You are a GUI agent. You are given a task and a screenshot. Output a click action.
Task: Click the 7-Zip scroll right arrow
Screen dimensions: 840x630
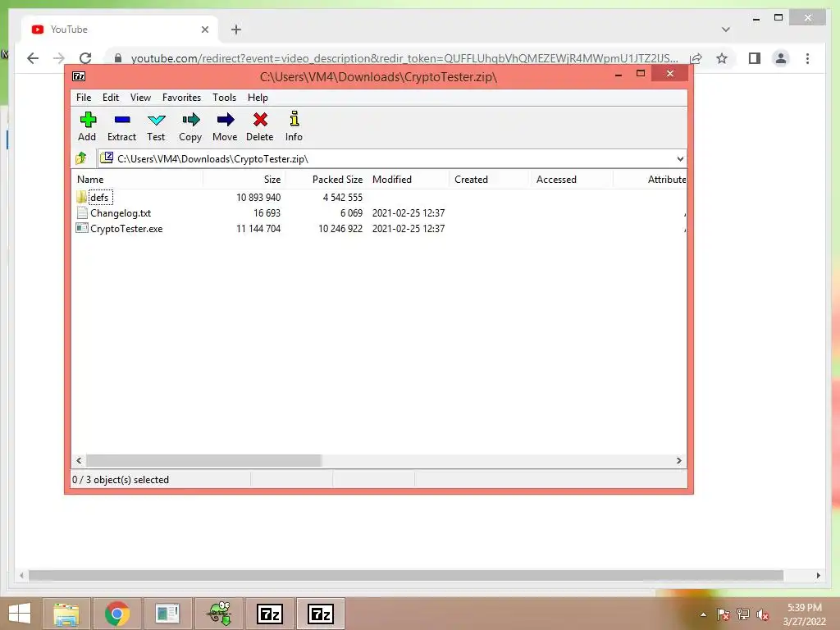(678, 461)
